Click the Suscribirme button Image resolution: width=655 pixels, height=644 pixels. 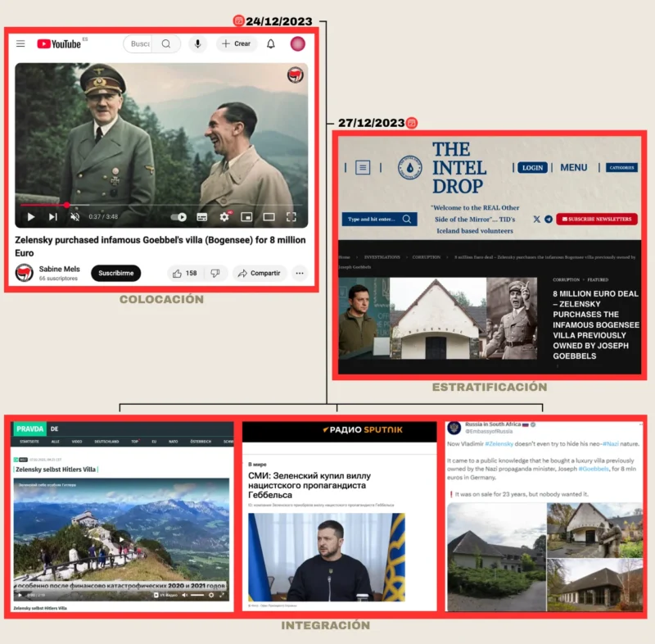click(x=115, y=273)
